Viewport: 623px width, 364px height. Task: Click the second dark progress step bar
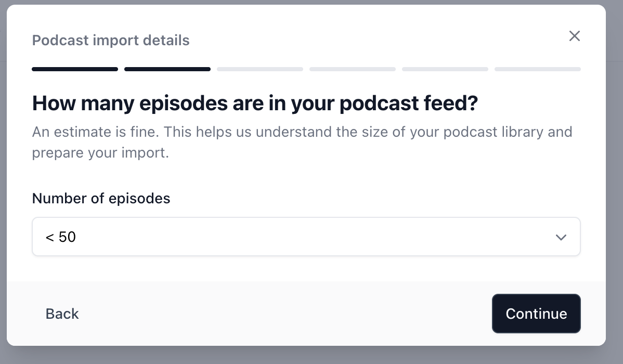click(167, 69)
